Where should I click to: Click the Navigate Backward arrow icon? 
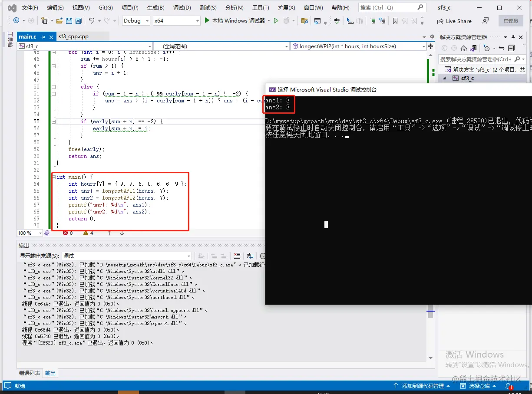pyautogui.click(x=17, y=20)
